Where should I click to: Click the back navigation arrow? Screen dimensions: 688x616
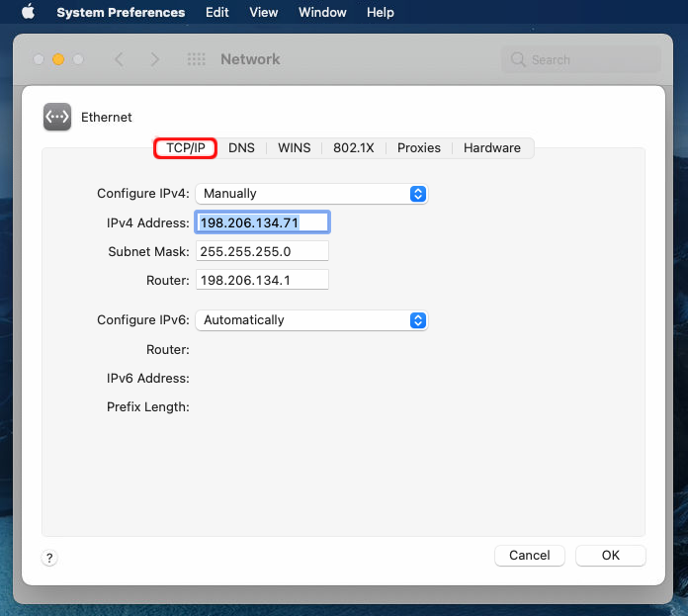click(119, 59)
